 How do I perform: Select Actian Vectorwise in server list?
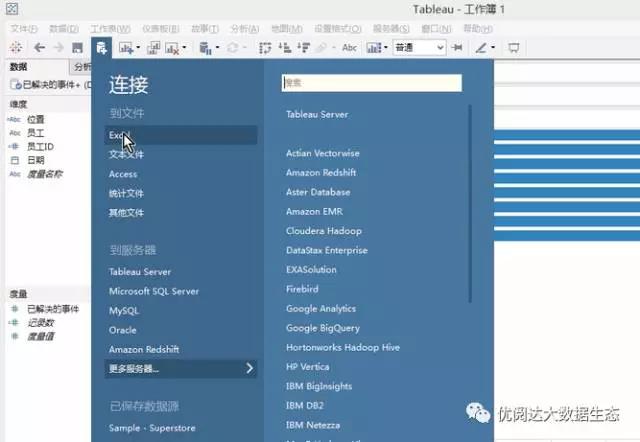click(x=323, y=153)
